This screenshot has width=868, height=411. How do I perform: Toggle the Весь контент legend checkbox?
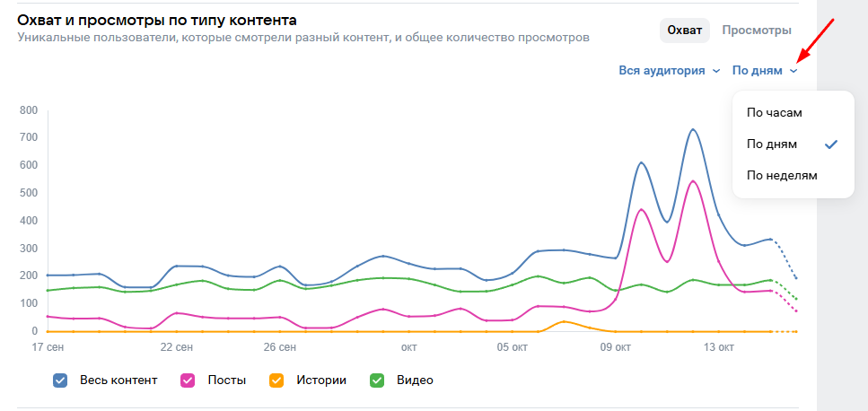pos(60,380)
